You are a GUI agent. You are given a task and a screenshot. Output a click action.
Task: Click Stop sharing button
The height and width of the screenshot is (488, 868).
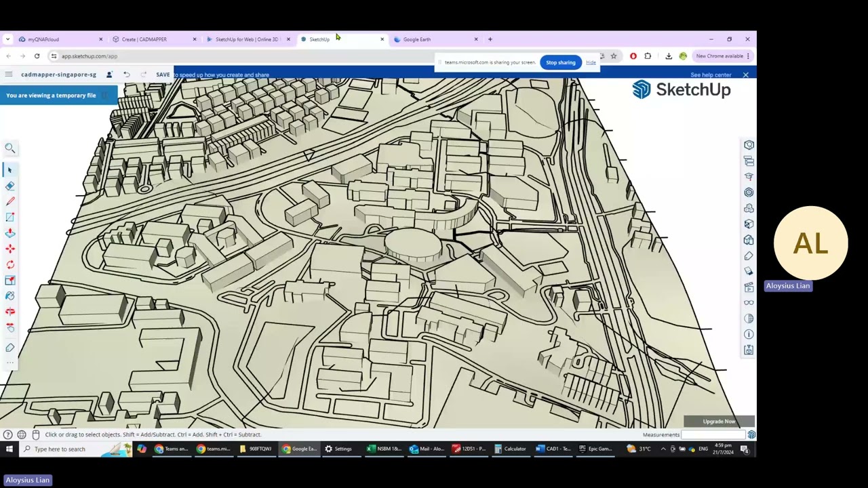pos(560,62)
